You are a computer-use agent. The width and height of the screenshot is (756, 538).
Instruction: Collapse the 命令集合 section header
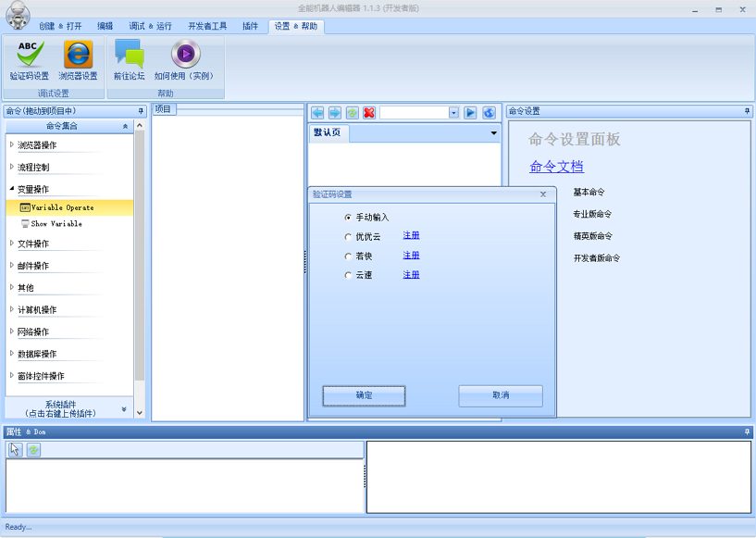pyautogui.click(x=69, y=126)
